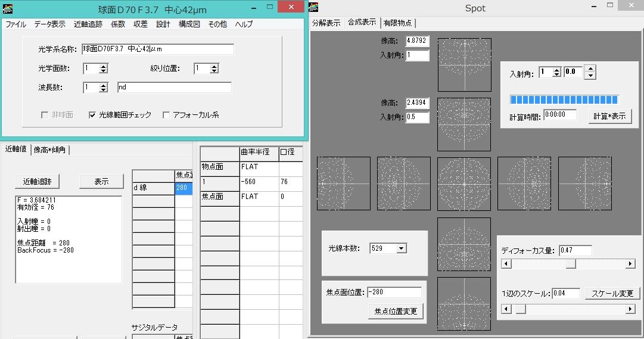Click the 物点面 FLAT cell
The height and width of the screenshot is (339, 644).
(x=259, y=167)
